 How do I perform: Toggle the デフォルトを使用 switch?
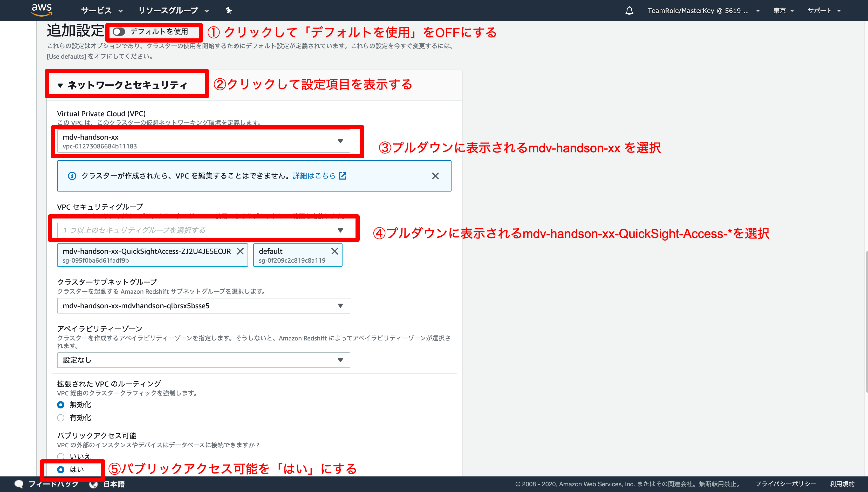pyautogui.click(x=119, y=31)
